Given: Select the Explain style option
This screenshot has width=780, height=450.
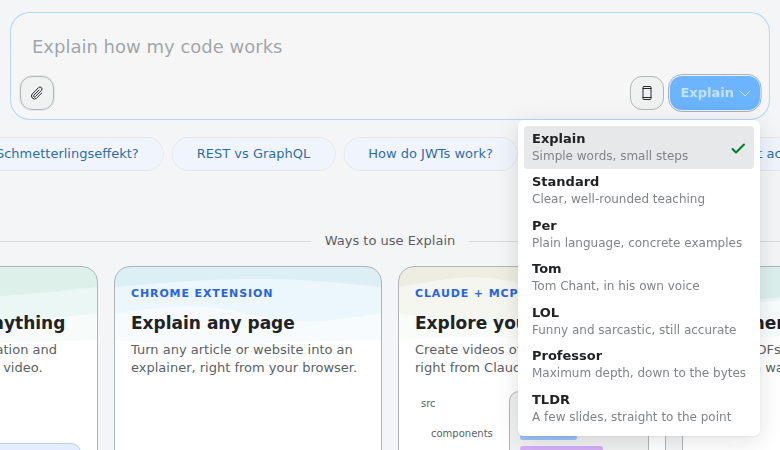Looking at the screenshot, I should click(x=639, y=147).
